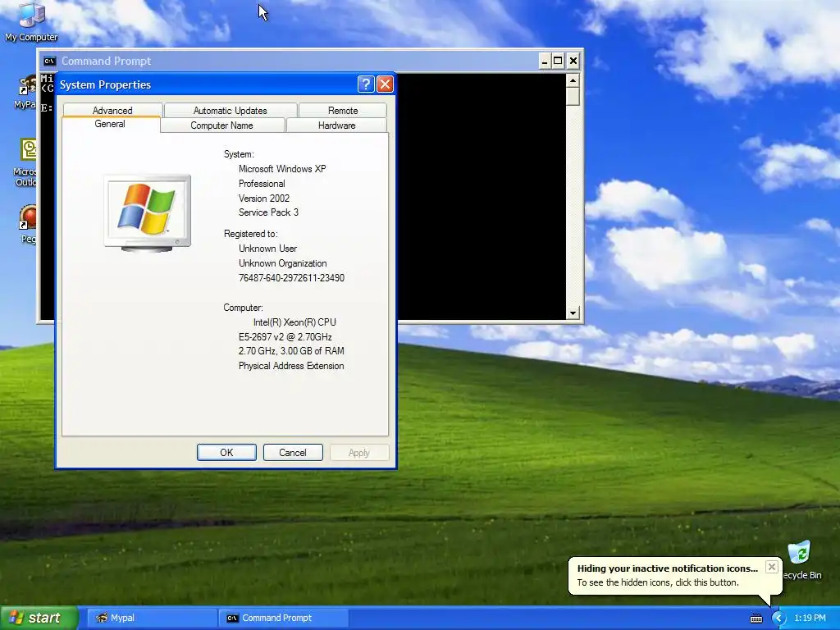Click the Command Prompt title bar icon
Viewport: 840px width, 630px height.
point(49,61)
